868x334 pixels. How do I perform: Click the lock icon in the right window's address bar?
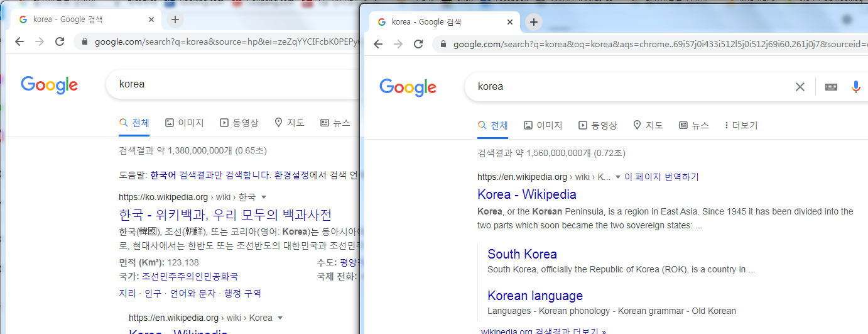click(x=443, y=45)
